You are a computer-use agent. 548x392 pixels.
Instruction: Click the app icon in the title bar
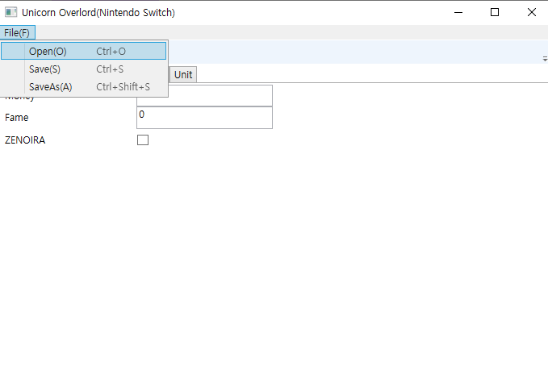(x=10, y=12)
